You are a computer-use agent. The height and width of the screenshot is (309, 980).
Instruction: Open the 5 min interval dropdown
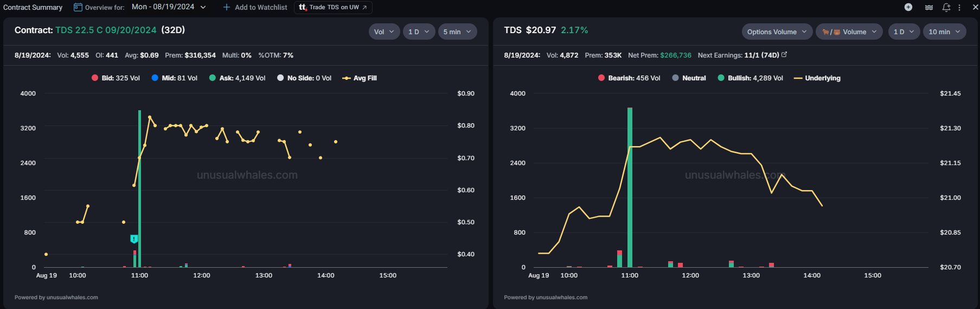point(457,31)
